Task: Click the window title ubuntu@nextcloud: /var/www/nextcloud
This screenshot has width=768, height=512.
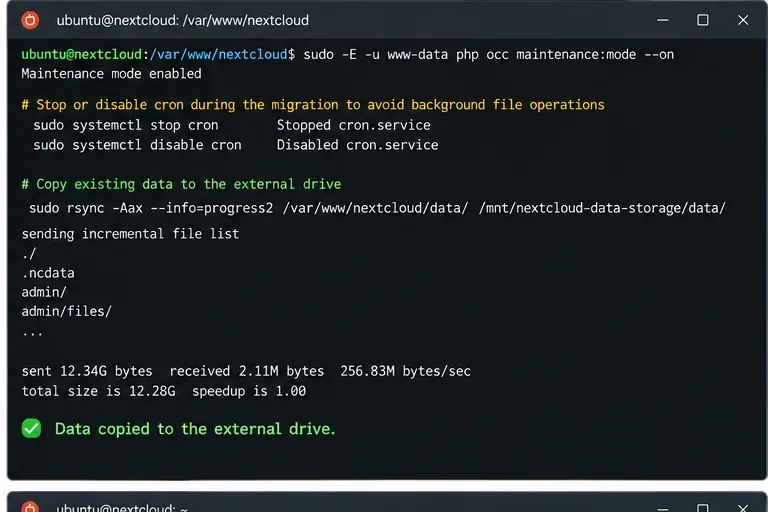Action: click(183, 21)
